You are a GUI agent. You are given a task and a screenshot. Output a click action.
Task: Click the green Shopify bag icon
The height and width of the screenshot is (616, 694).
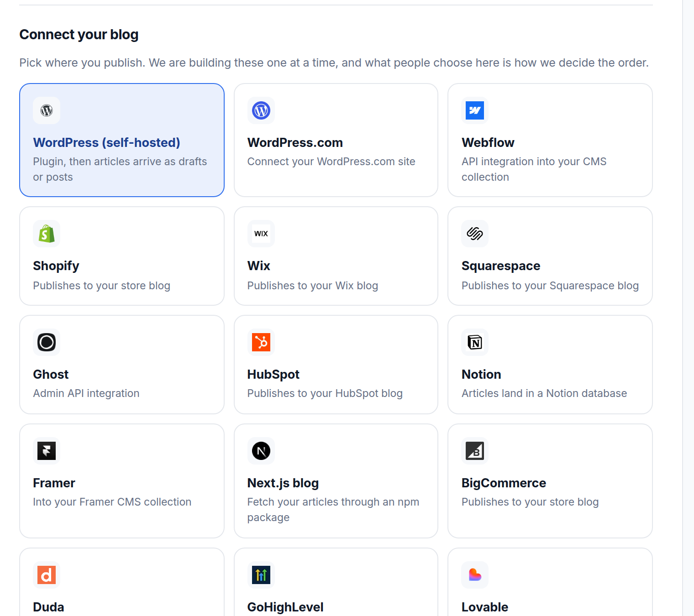[x=47, y=234]
